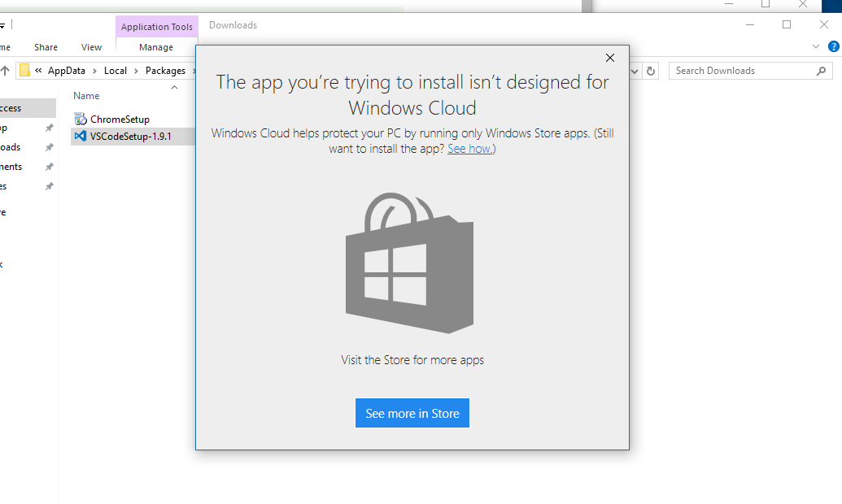Unpin Downloads from Quick access
The height and width of the screenshot is (504, 842).
click(x=47, y=146)
